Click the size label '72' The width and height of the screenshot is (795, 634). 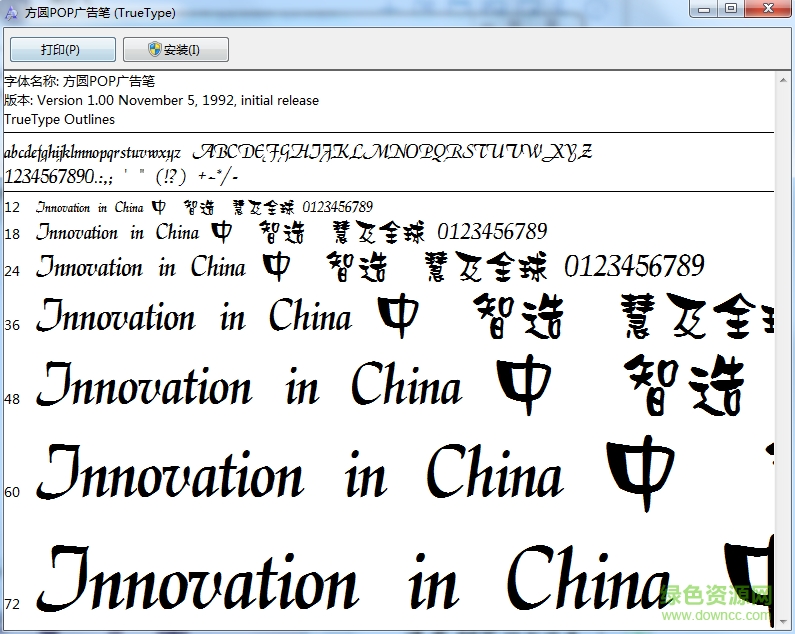click(12, 605)
